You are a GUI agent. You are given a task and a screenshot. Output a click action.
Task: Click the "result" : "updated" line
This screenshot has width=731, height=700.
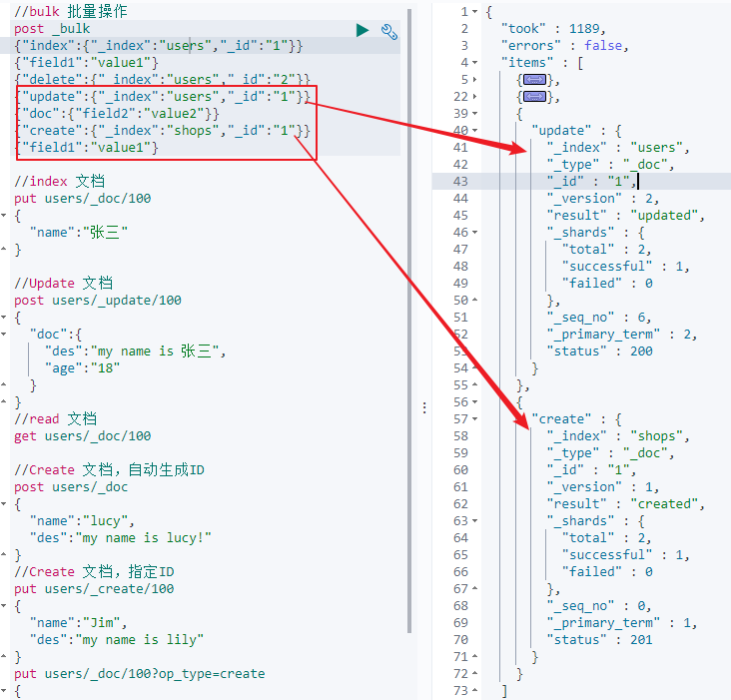[625, 216]
